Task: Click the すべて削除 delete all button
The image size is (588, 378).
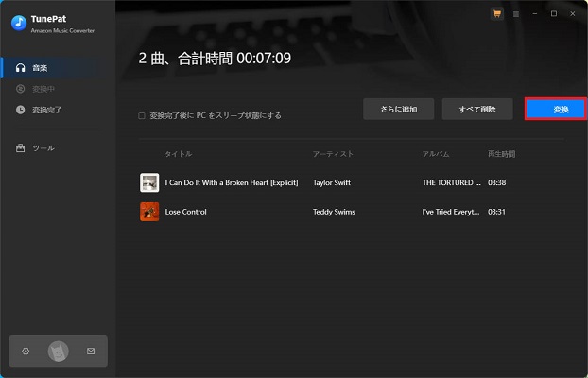Action: tap(477, 109)
